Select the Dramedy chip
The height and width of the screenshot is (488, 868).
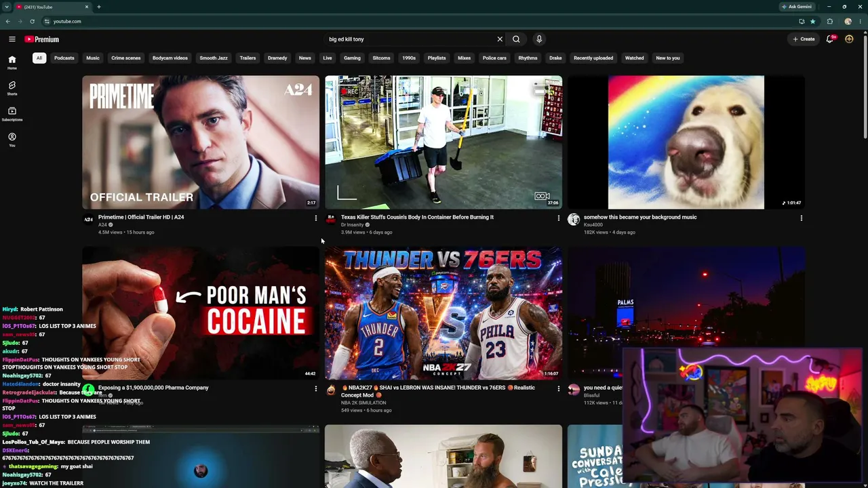click(x=277, y=58)
